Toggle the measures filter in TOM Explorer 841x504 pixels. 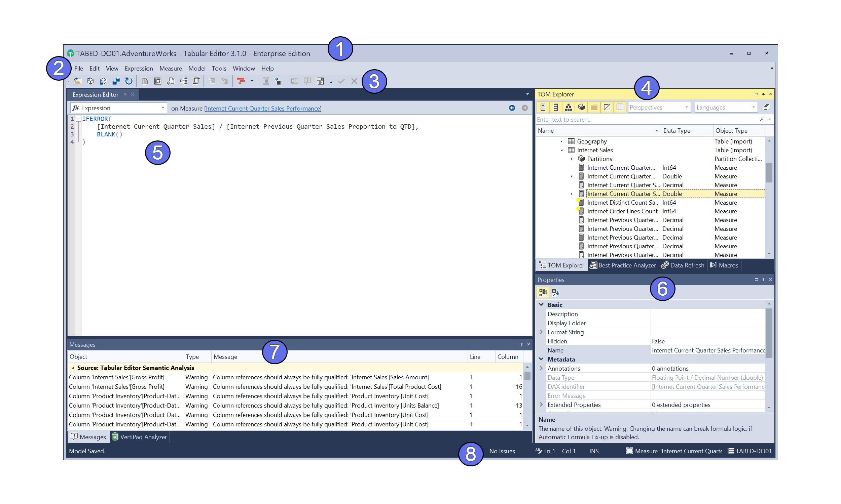(543, 107)
